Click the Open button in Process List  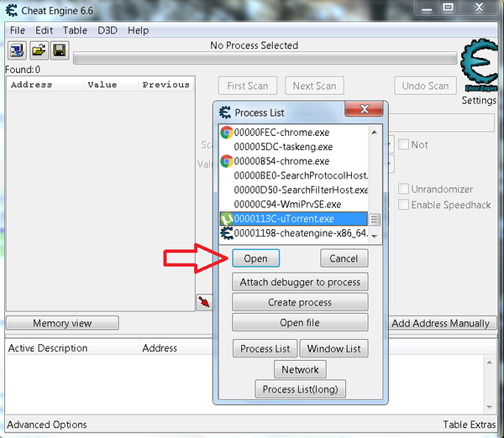(256, 258)
